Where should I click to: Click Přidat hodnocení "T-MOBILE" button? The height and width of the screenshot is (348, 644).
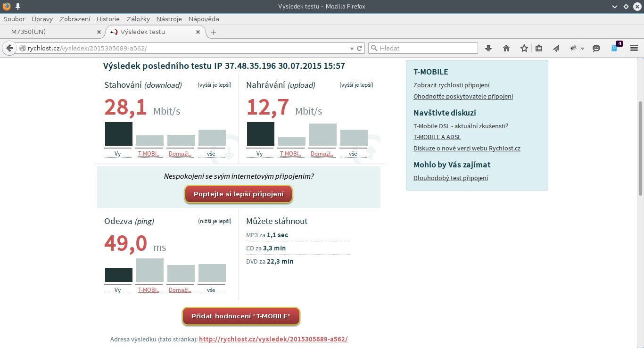click(x=241, y=316)
